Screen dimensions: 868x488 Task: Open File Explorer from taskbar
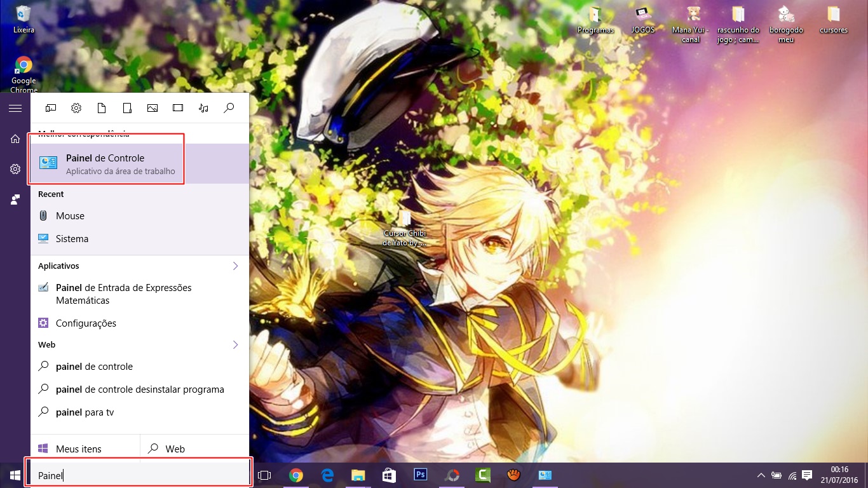tap(358, 475)
